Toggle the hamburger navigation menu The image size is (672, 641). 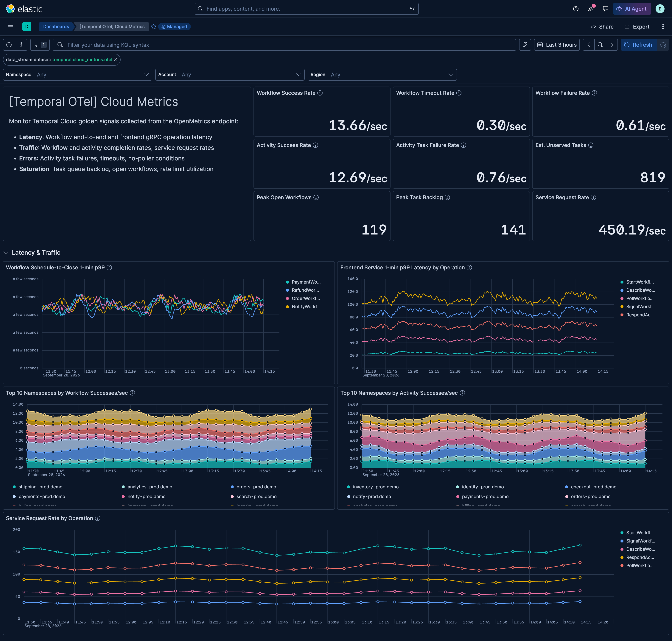(10, 27)
